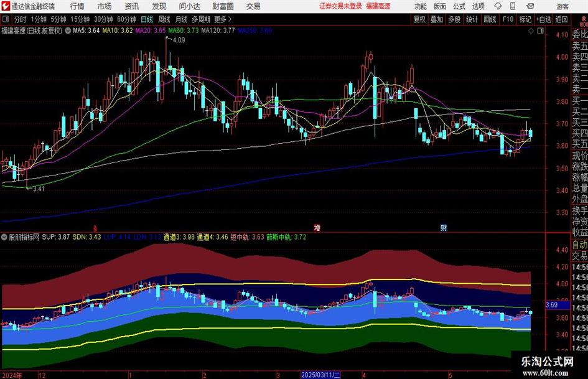Toggle the right info panel icon
The height and width of the screenshot is (379, 588).
point(540,31)
